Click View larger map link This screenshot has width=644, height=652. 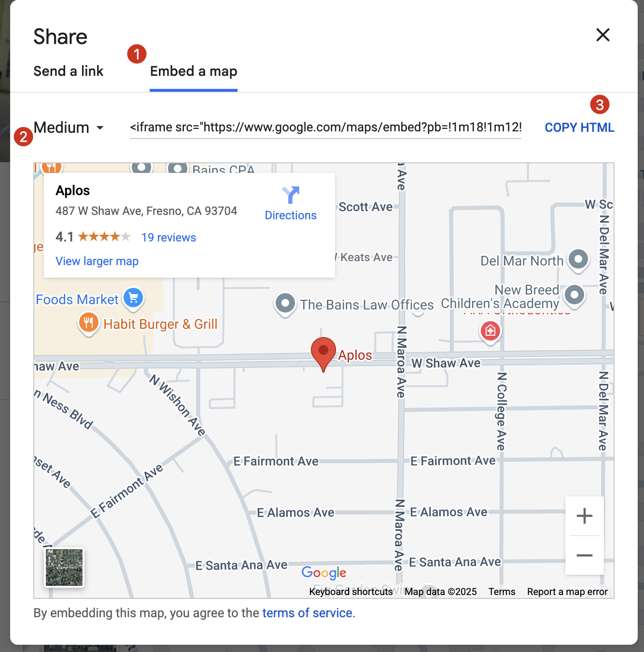coord(97,261)
